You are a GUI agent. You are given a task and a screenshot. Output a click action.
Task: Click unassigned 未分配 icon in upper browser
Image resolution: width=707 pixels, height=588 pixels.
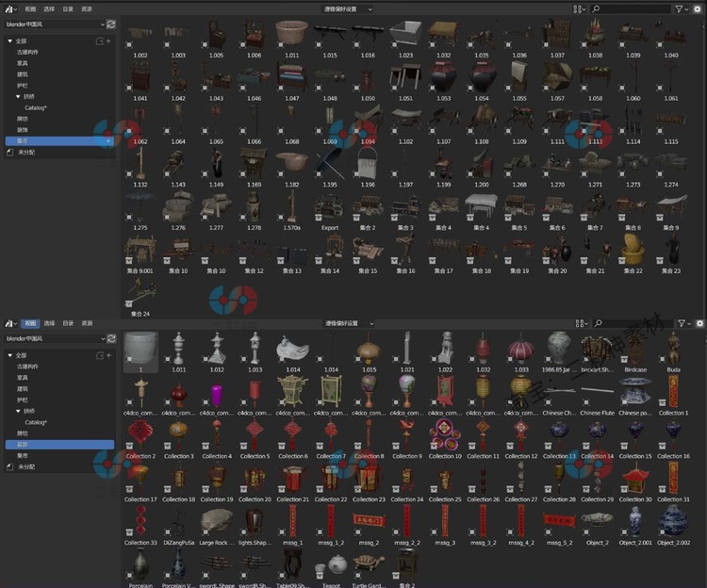click(10, 153)
